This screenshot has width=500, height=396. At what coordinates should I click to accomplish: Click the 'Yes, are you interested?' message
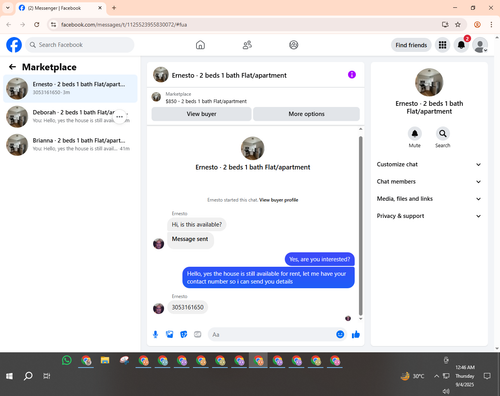320,259
